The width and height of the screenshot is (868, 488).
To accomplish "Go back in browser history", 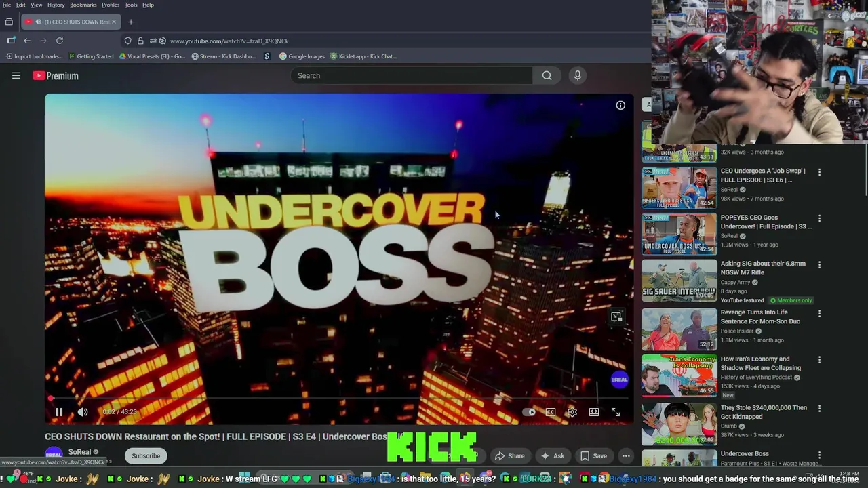I will coord(27,41).
